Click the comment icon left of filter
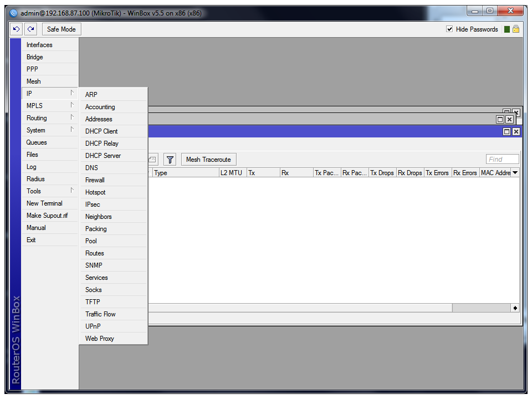 coord(152,160)
